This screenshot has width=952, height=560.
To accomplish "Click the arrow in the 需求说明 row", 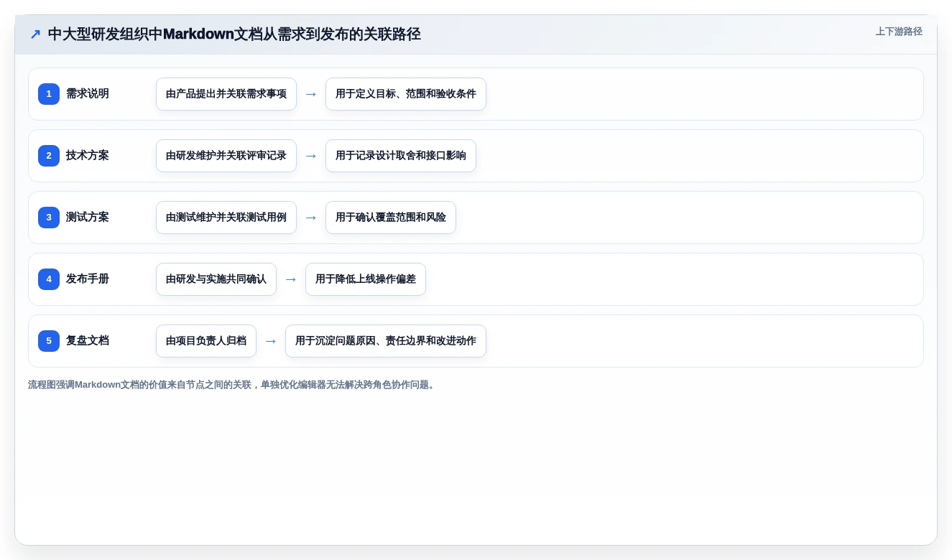I will click(311, 94).
